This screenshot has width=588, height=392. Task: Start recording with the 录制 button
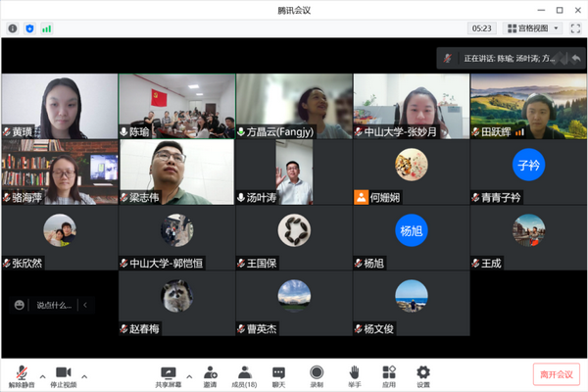[317, 375]
